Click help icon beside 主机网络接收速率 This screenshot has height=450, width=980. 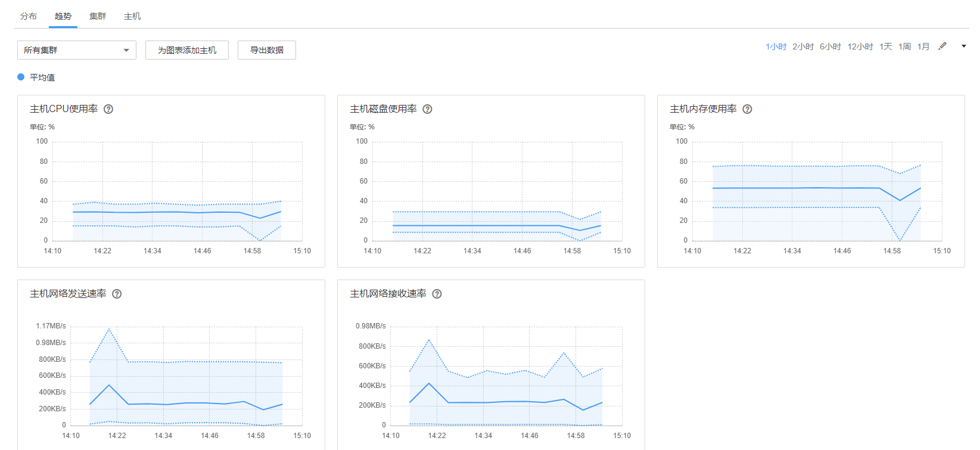[437, 294]
